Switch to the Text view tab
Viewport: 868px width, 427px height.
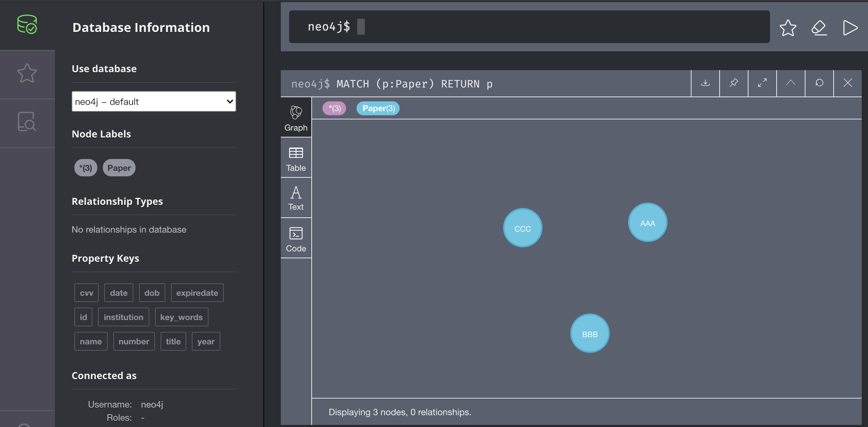[x=296, y=198]
